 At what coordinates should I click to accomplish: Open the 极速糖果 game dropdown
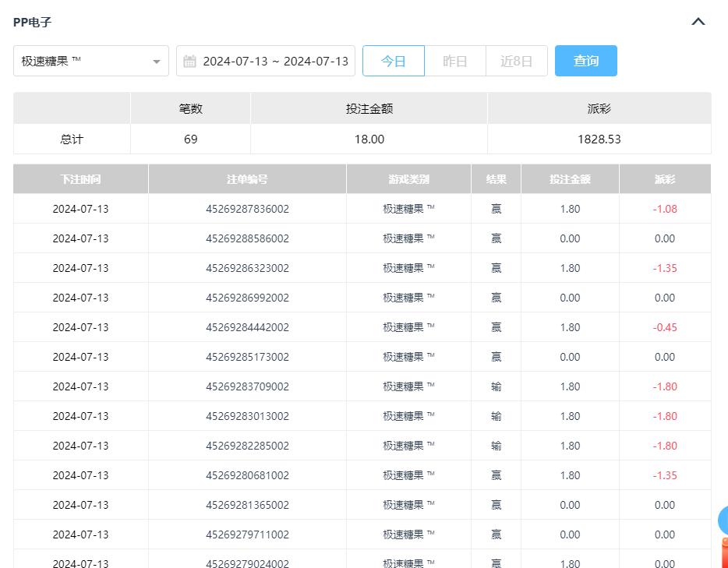point(91,61)
